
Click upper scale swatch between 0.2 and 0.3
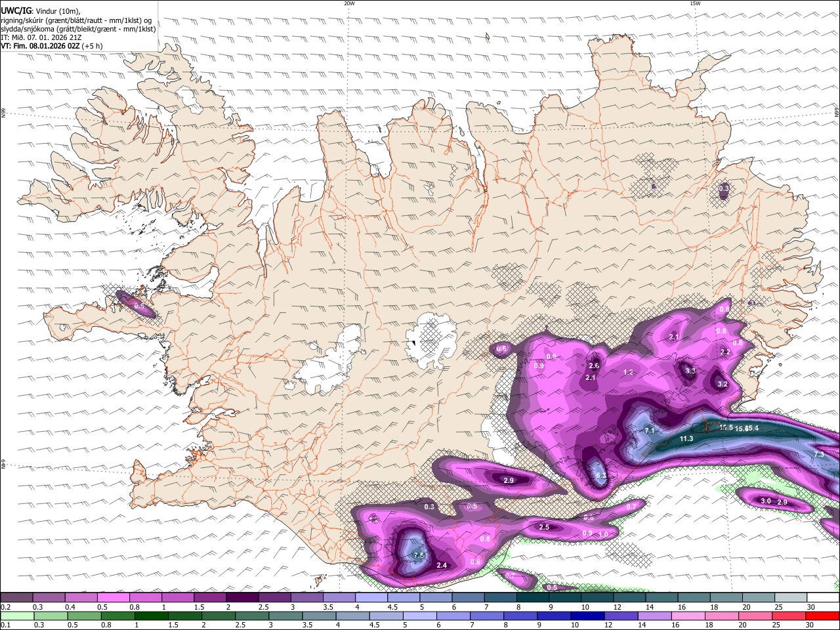pos(16,597)
